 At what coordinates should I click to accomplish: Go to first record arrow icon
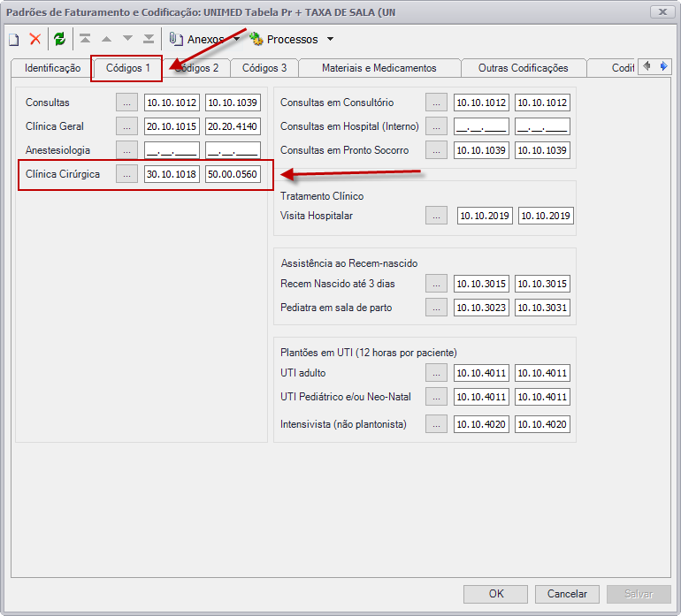click(x=85, y=39)
